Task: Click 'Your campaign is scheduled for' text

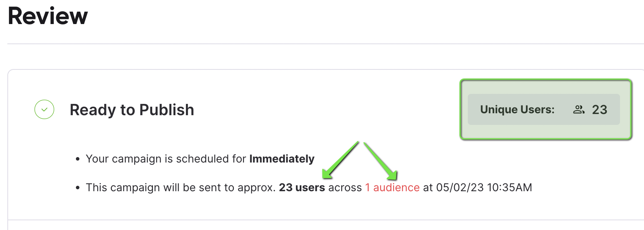Action: point(166,159)
